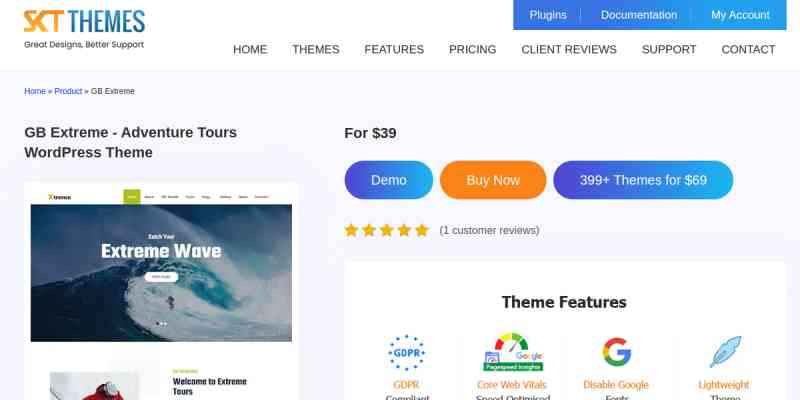
Task: Go to My Account
Action: pos(740,15)
